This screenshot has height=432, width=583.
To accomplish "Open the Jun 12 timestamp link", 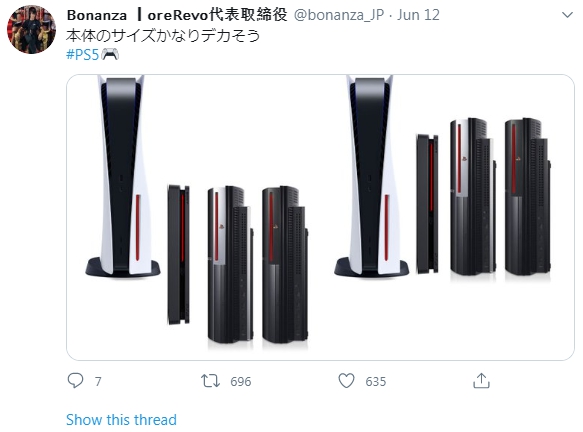I will [418, 15].
